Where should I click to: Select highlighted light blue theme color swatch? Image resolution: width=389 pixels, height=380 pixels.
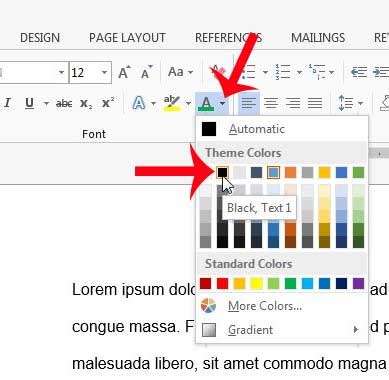click(273, 172)
